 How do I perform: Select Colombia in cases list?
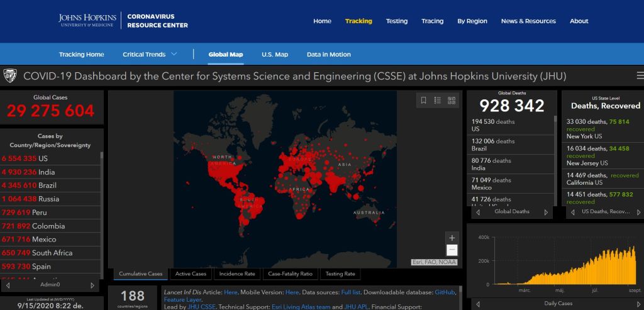point(50,226)
